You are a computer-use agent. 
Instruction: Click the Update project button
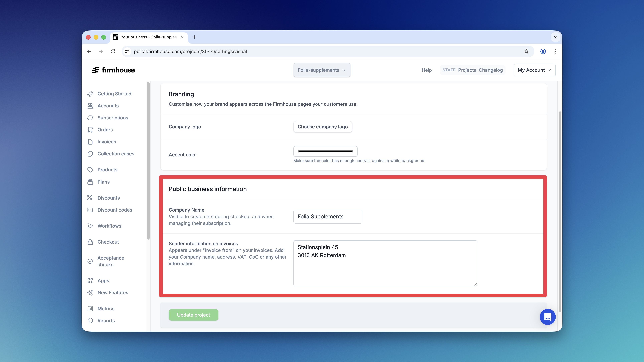click(x=193, y=315)
